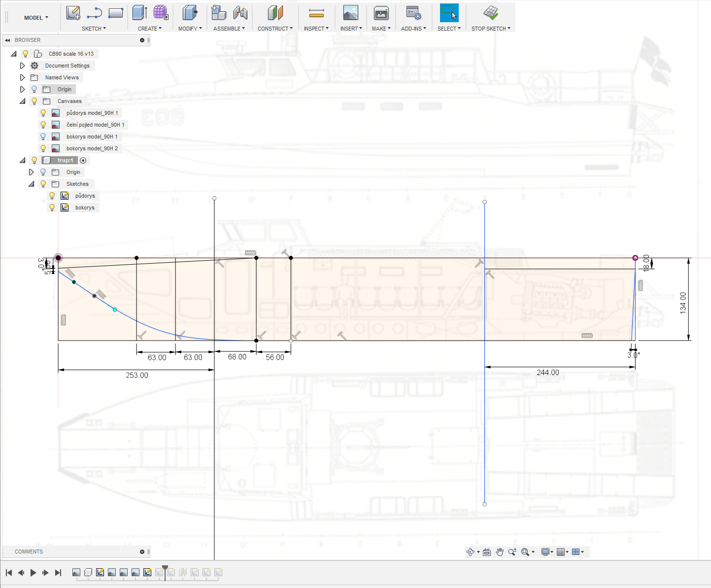Screen dimensions: 711x588
Task: Click the Look At icon in navigation bar
Action: tap(487, 552)
